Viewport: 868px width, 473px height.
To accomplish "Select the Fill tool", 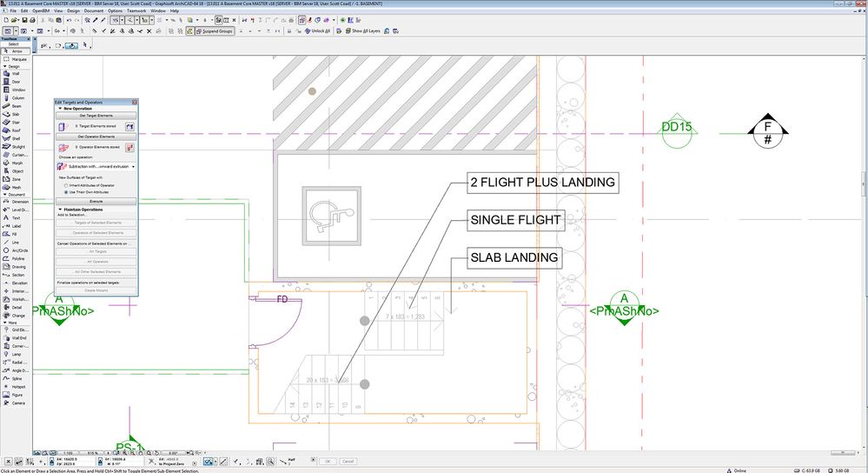I will coord(16,234).
